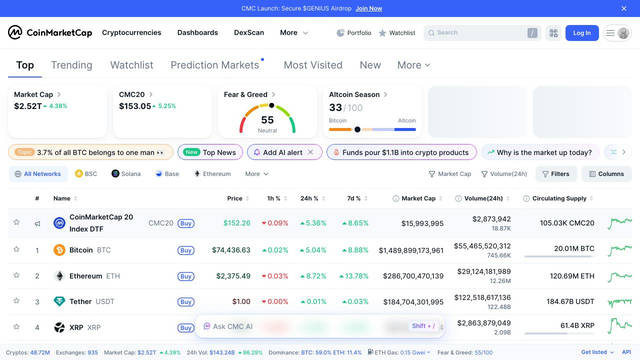Expand the More menu in top navigation
Viewport: 640px width, 360px height.
[x=294, y=33]
